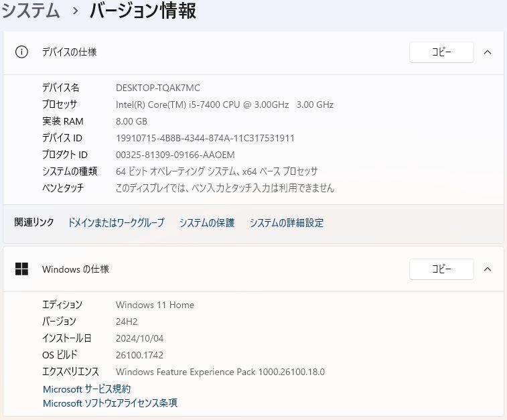The image size is (507, 420).
Task: Select the device ID 19910715-4B8B-4344-874A-11C317531911
Action: (205, 138)
